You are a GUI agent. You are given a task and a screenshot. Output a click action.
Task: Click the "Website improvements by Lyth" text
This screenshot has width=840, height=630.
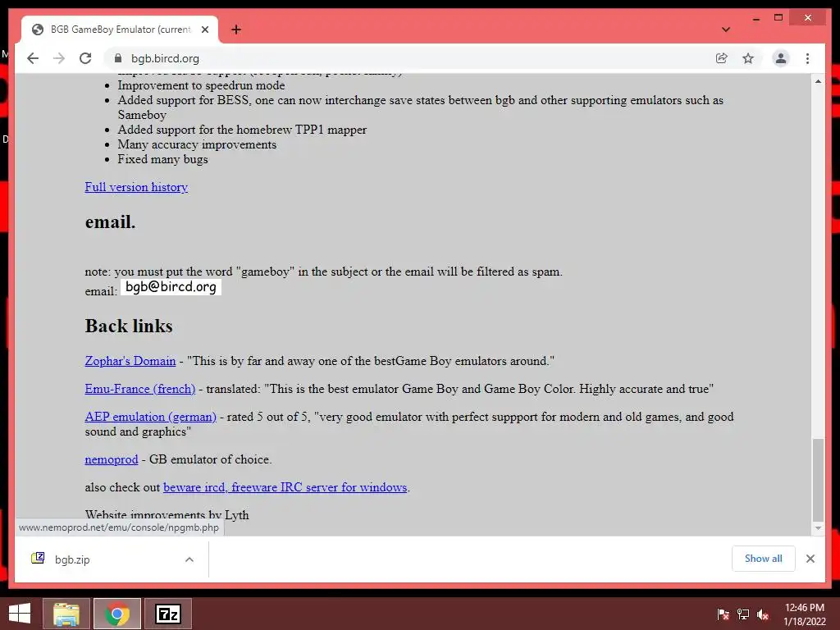coord(167,515)
